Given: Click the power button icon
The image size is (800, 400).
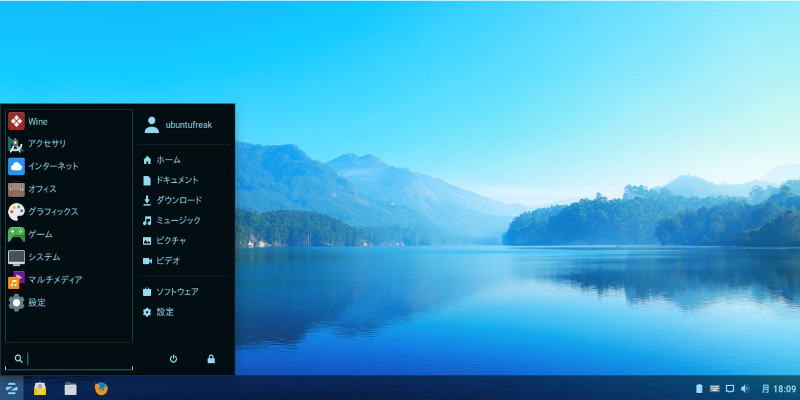Looking at the screenshot, I should [173, 359].
